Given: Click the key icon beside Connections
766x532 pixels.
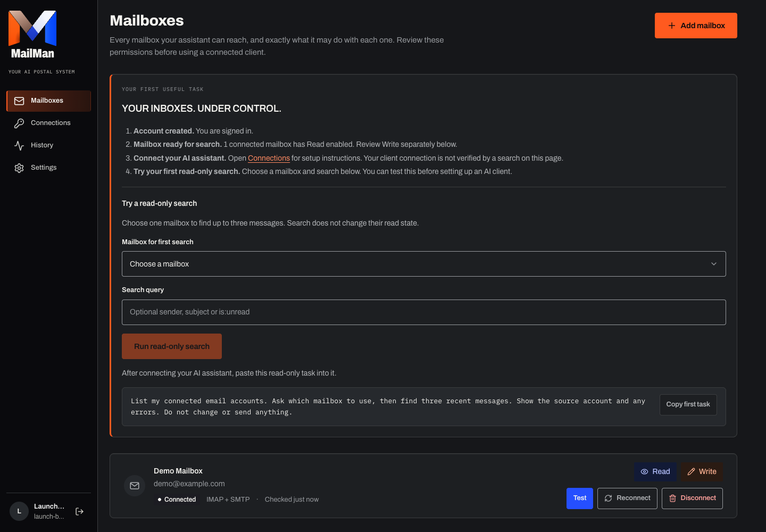Looking at the screenshot, I should point(19,123).
